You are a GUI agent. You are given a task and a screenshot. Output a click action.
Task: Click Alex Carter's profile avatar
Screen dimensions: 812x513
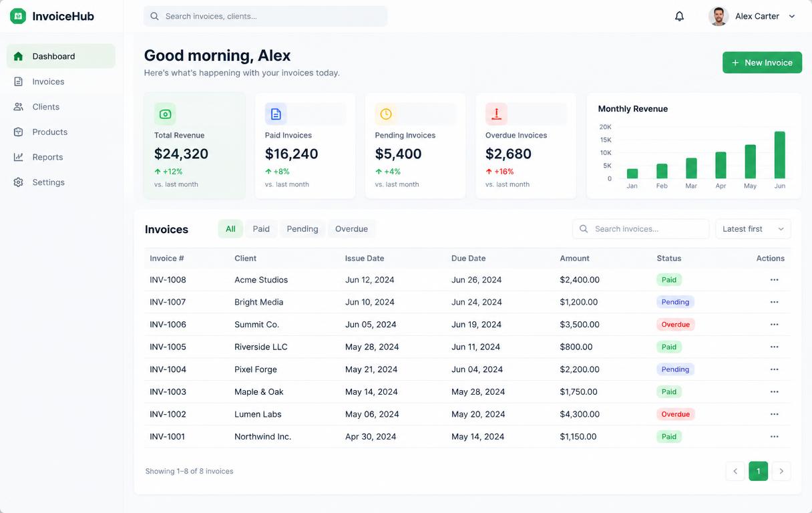(719, 16)
